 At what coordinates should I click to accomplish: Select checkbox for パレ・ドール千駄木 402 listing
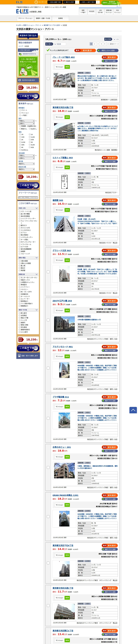click(x=48, y=78)
